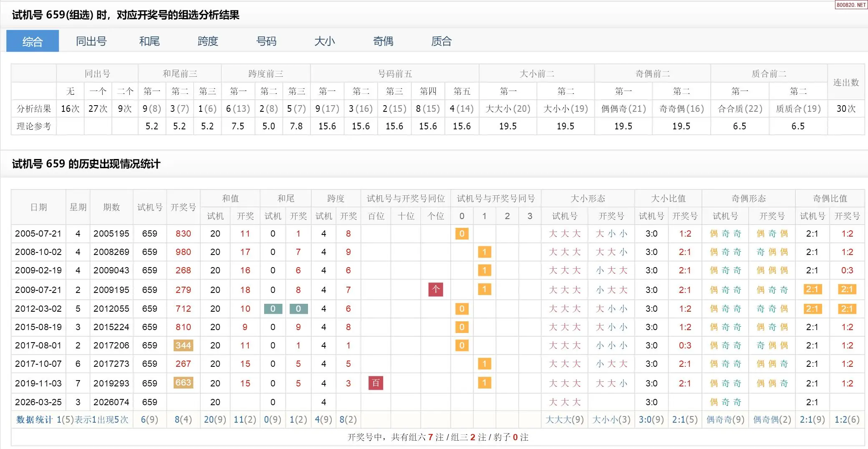Select the 奇偶 tab
Screen dimensions: 868x449
point(383,41)
